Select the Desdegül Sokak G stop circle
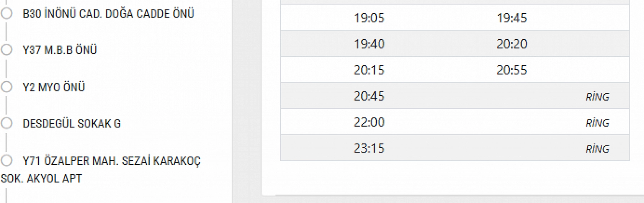Image resolution: width=644 pixels, height=203 pixels. pyautogui.click(x=7, y=123)
